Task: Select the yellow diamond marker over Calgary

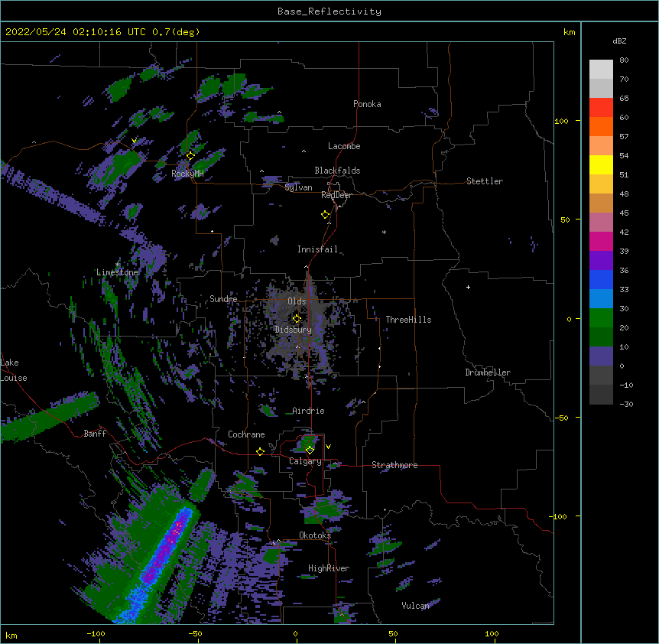Action: point(310,450)
